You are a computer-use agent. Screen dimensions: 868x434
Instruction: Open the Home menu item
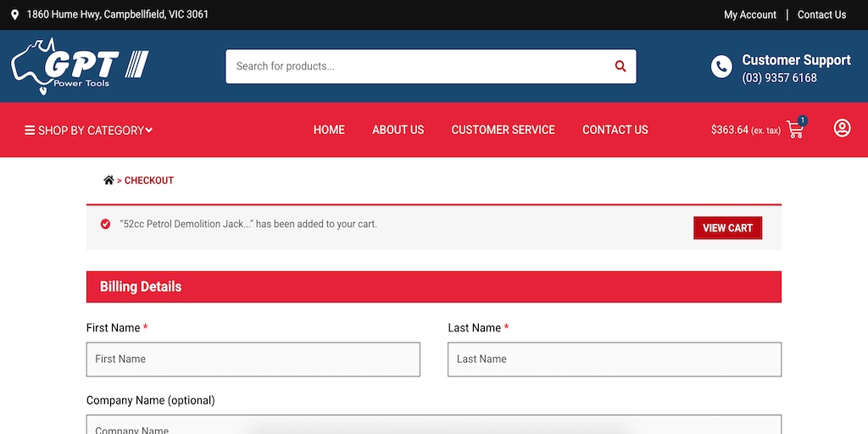(329, 130)
